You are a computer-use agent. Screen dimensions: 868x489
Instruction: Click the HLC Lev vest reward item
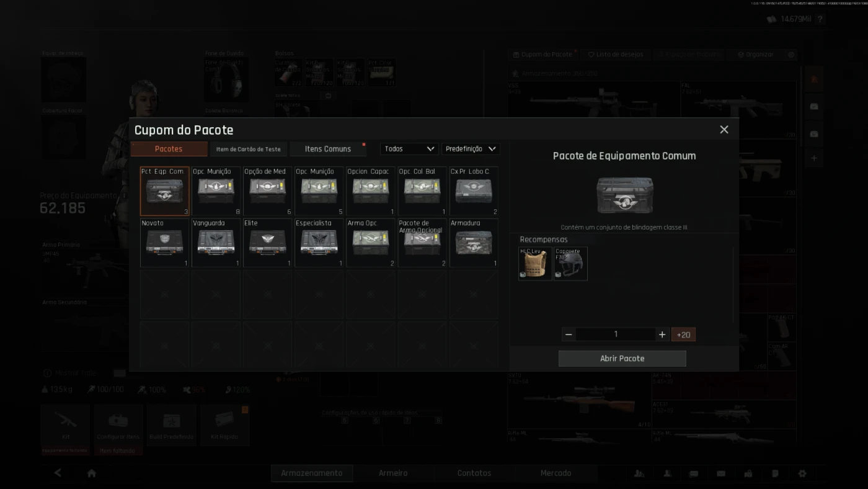(x=535, y=264)
